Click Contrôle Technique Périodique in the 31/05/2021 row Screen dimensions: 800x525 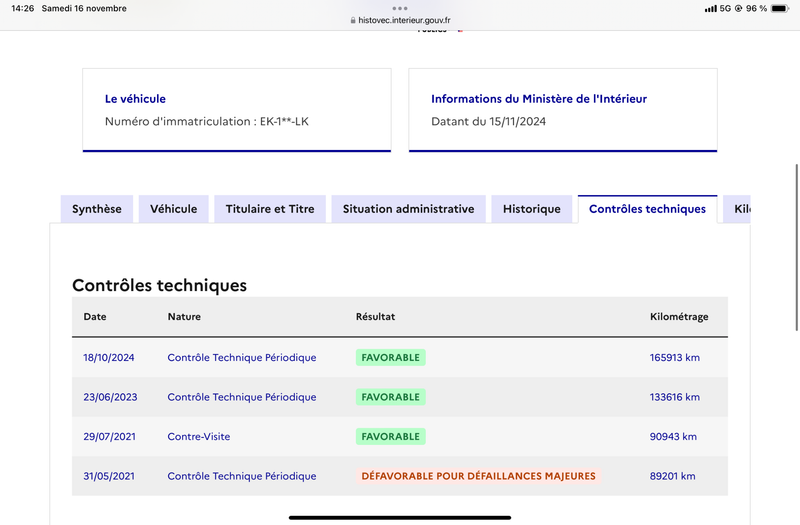(x=242, y=476)
